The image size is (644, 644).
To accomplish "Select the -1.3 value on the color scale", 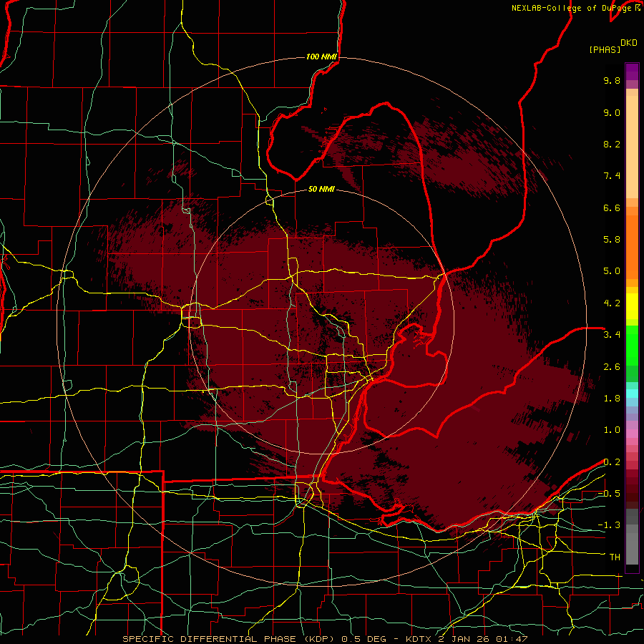I will pyautogui.click(x=609, y=525).
